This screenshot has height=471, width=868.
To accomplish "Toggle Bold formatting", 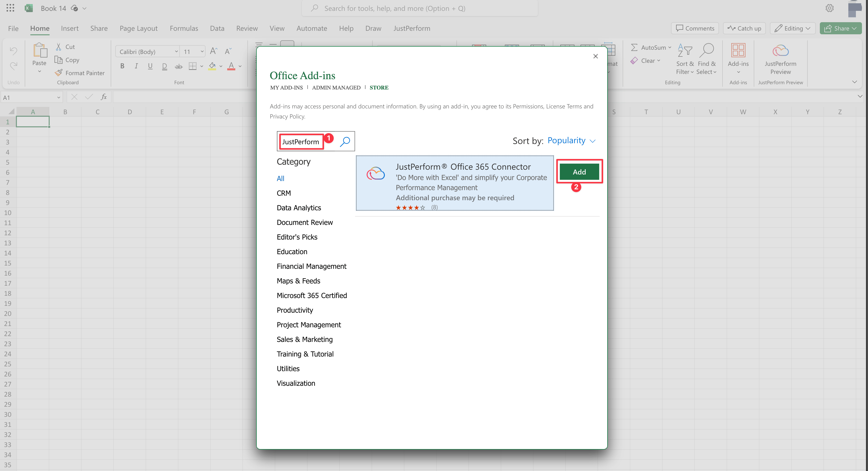I will pos(122,66).
